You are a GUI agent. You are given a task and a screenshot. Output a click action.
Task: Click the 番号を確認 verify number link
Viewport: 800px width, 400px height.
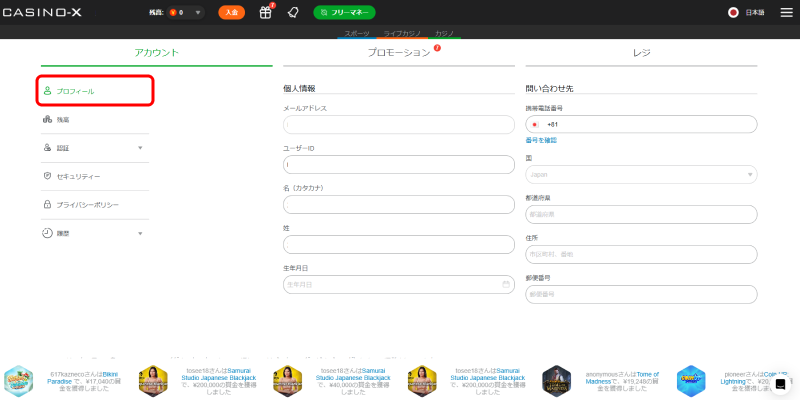click(541, 140)
